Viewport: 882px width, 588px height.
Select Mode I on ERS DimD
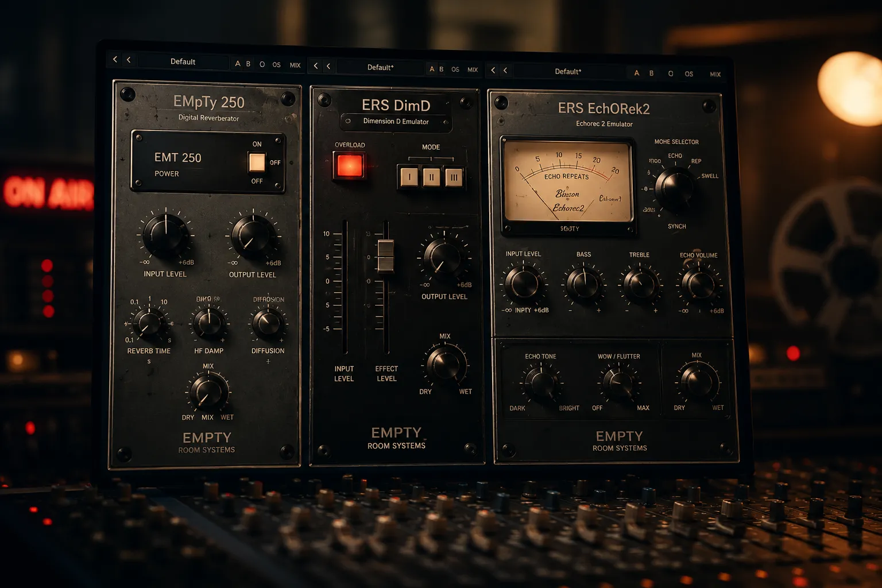point(409,177)
